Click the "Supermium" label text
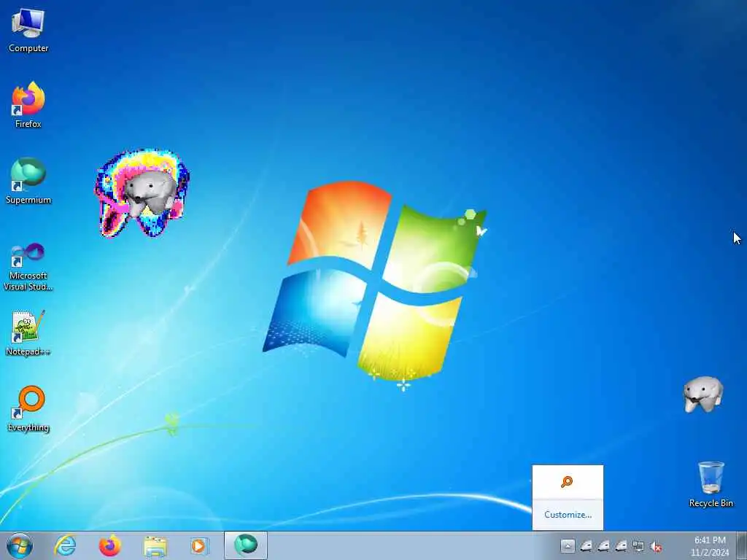The height and width of the screenshot is (560, 747). point(28,200)
